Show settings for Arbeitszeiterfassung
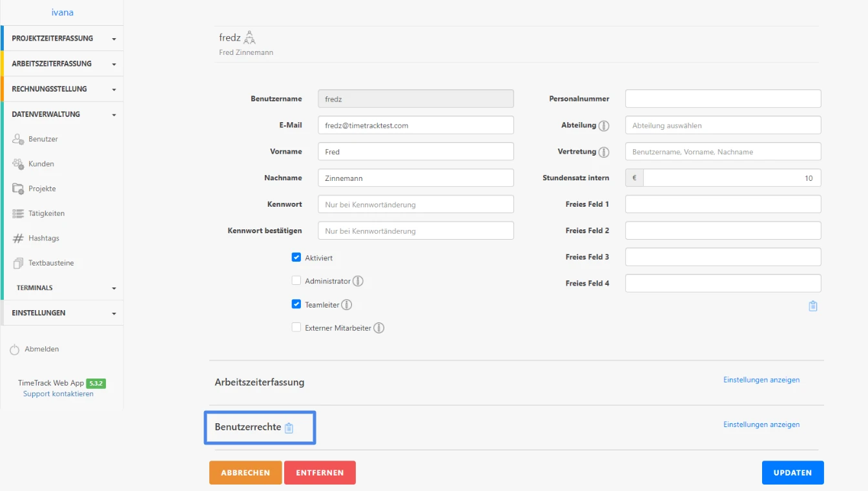Image resolution: width=868 pixels, height=491 pixels. tap(761, 380)
